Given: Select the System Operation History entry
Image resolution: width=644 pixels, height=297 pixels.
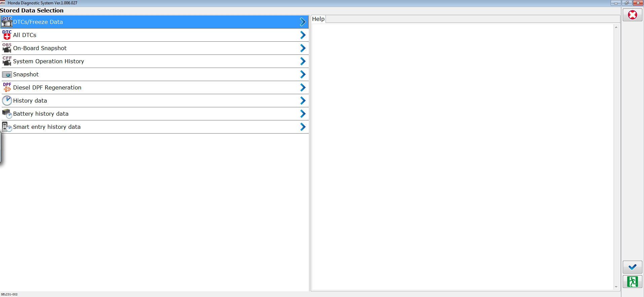Looking at the screenshot, I should click(x=48, y=61).
